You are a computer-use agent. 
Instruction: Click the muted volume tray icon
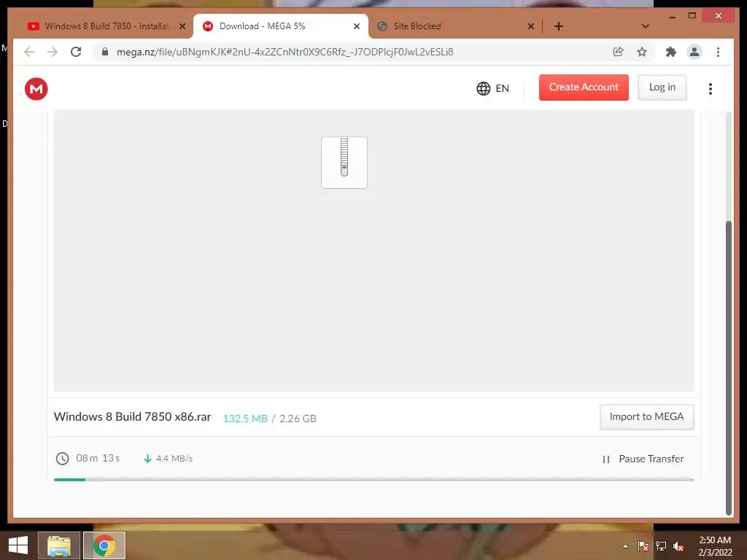(678, 546)
